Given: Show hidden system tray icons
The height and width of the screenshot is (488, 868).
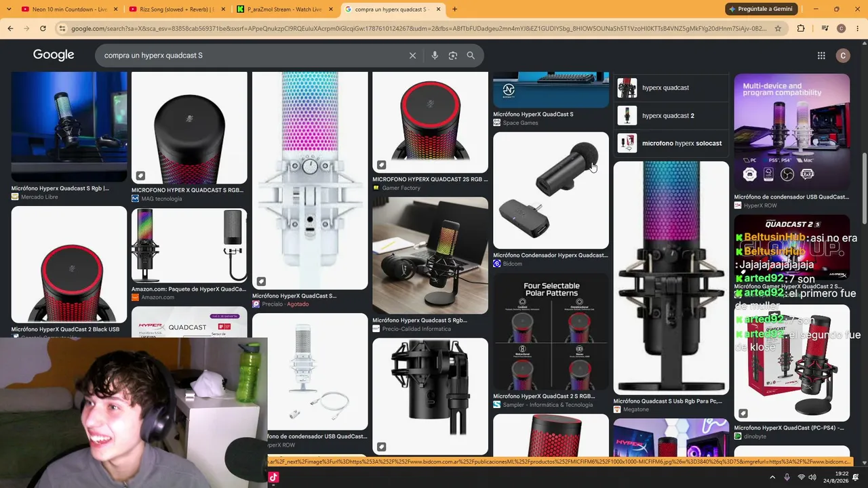Looking at the screenshot, I should pos(772,477).
